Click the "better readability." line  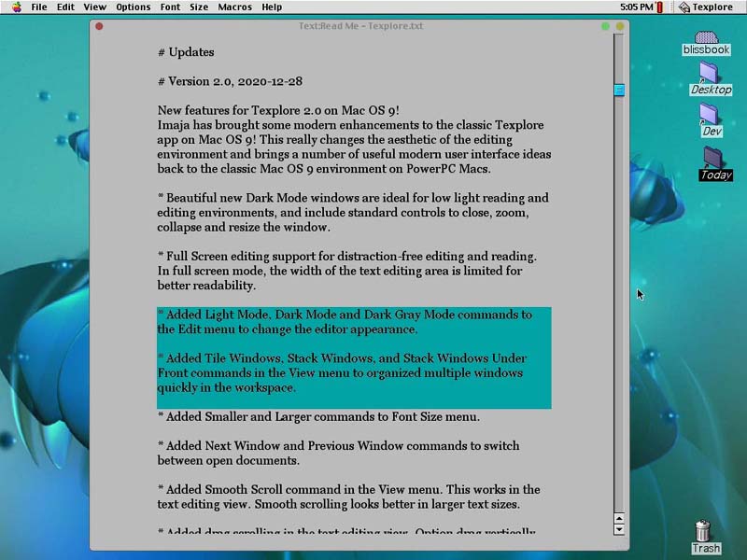tap(206, 286)
